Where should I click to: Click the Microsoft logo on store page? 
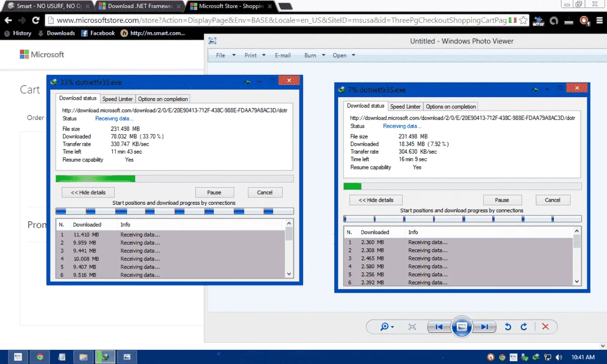coord(42,54)
